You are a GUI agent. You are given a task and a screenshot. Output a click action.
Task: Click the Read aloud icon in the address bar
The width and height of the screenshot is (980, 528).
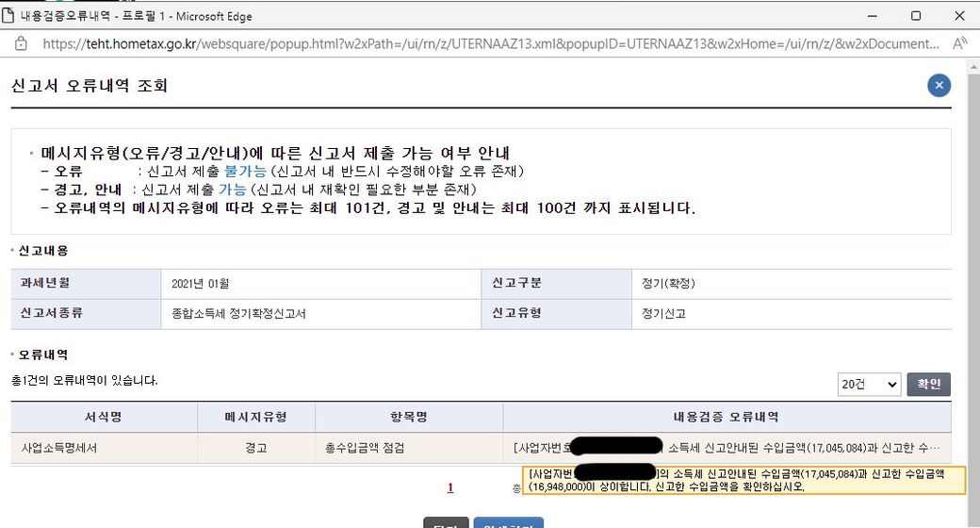point(960,43)
